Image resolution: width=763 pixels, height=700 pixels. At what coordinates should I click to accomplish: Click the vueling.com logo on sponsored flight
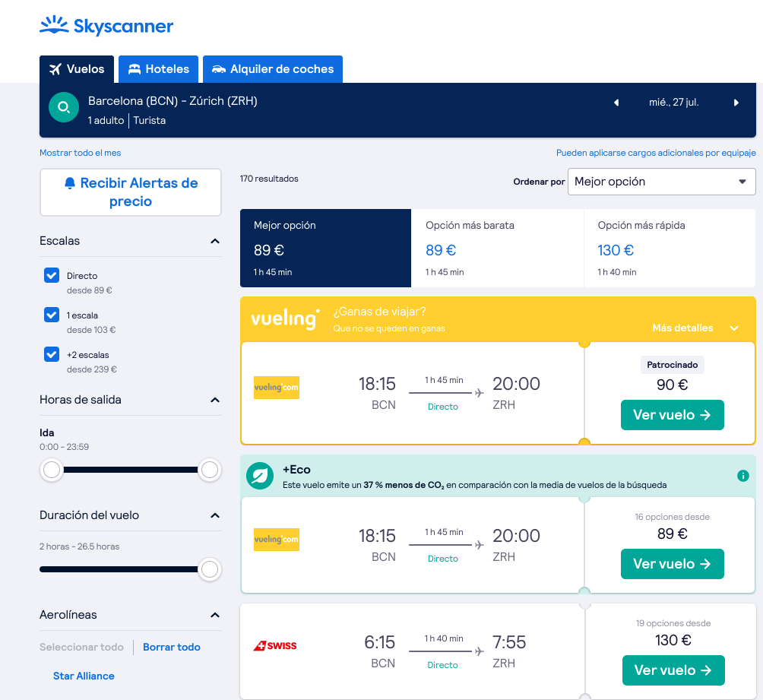click(277, 388)
